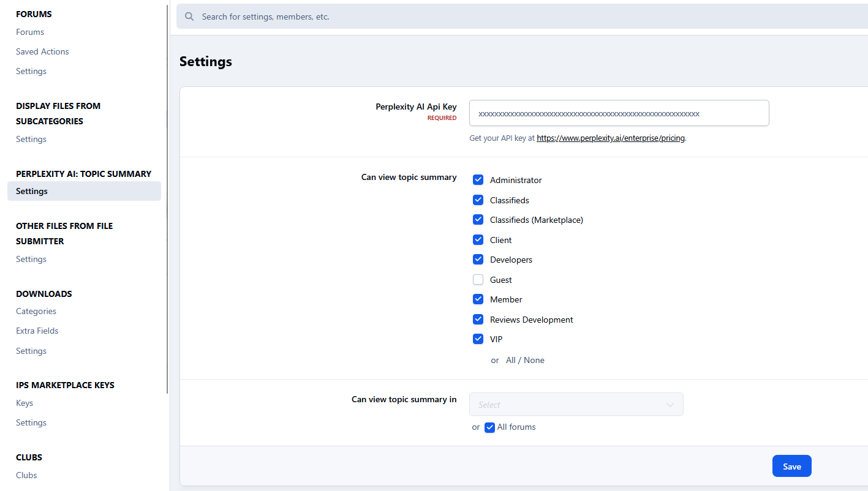This screenshot has height=491, width=868.
Task: Uncheck the All forums checkbox
Action: [489, 427]
